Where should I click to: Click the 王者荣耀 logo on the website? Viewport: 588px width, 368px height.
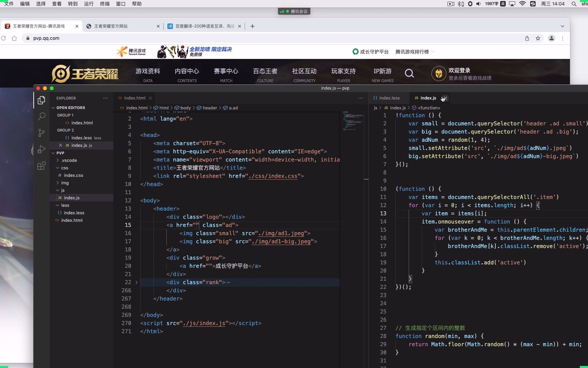coord(85,74)
